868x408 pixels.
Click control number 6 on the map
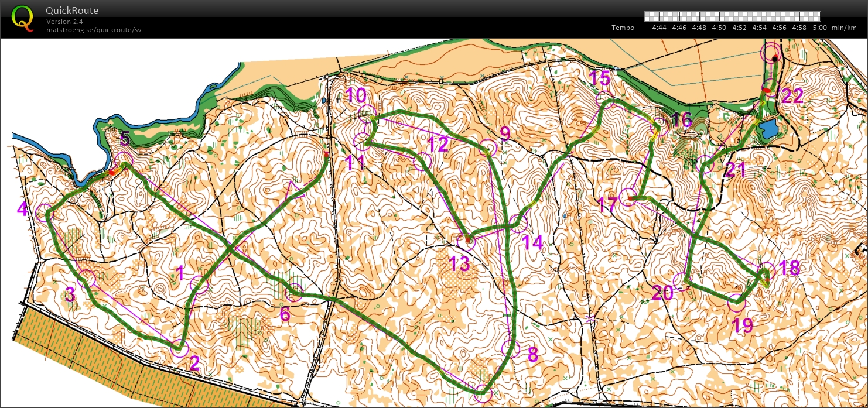pos(285,314)
